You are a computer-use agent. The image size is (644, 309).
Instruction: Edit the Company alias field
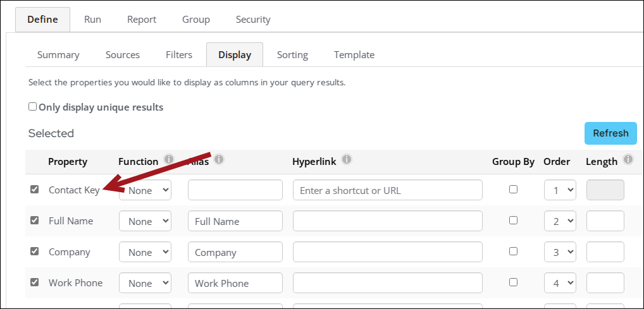tap(235, 252)
